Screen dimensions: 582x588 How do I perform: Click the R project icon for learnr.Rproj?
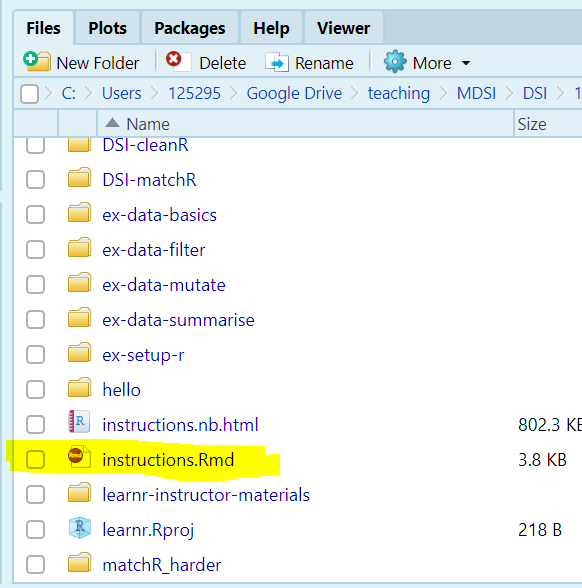(x=80, y=527)
